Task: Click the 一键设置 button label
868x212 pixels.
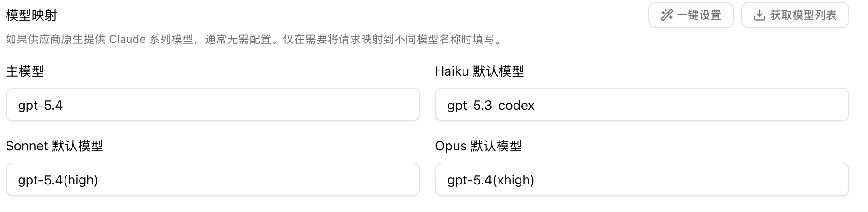Action: (699, 15)
